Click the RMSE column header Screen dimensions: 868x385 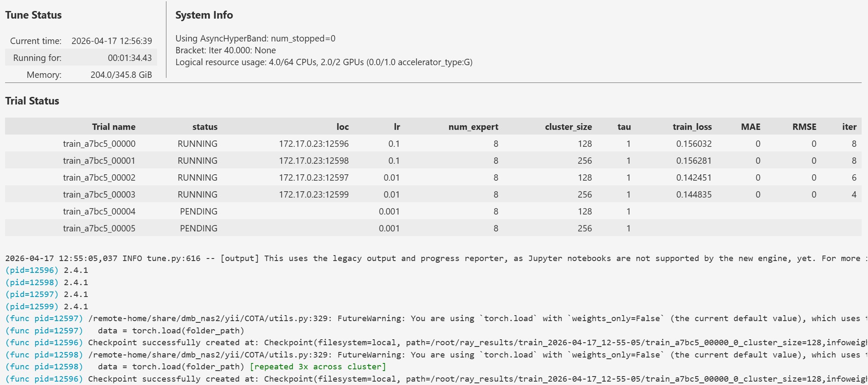click(x=804, y=127)
